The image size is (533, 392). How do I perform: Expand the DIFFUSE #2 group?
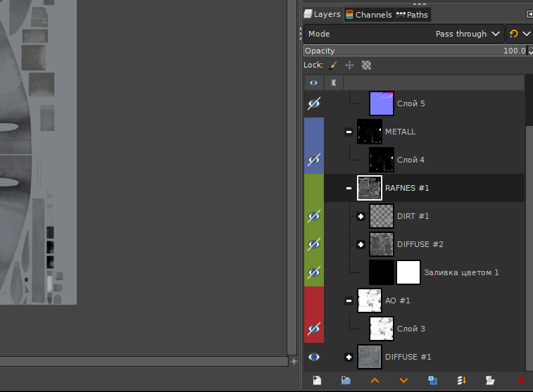tap(361, 244)
